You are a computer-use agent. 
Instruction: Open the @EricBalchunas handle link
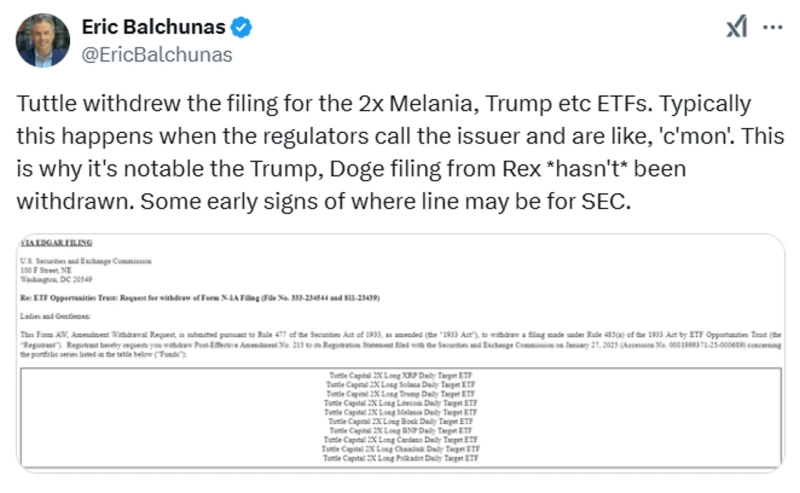156,54
